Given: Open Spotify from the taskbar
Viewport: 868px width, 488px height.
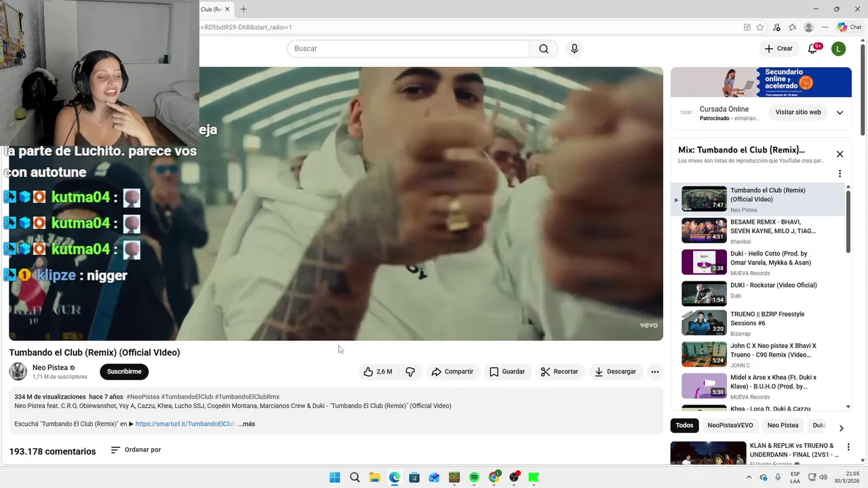Looking at the screenshot, I should [474, 477].
